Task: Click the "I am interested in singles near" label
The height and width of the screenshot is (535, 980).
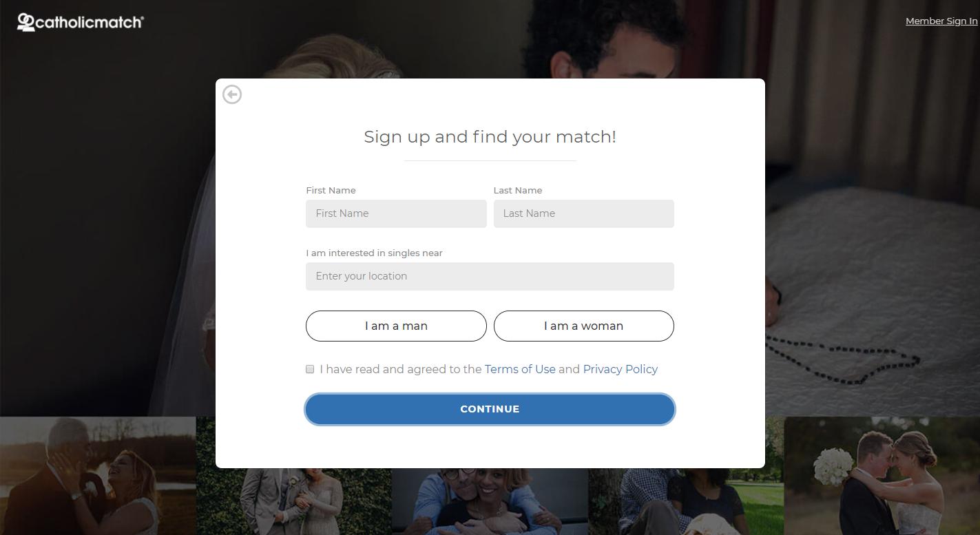Action: 374,253
